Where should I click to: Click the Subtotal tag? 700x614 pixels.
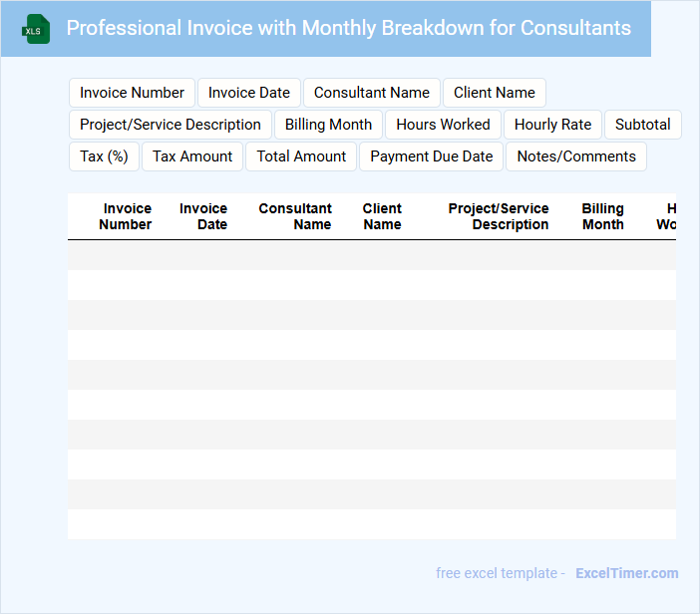coord(643,125)
